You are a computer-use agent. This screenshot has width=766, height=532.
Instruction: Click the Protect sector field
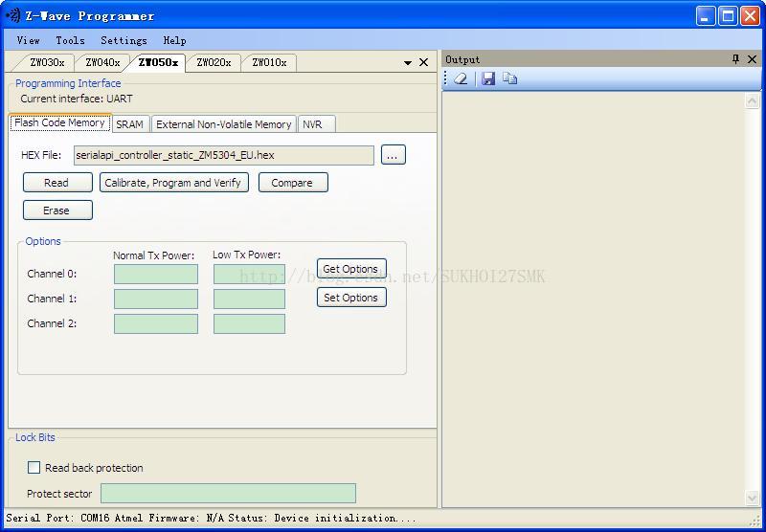pos(228,494)
